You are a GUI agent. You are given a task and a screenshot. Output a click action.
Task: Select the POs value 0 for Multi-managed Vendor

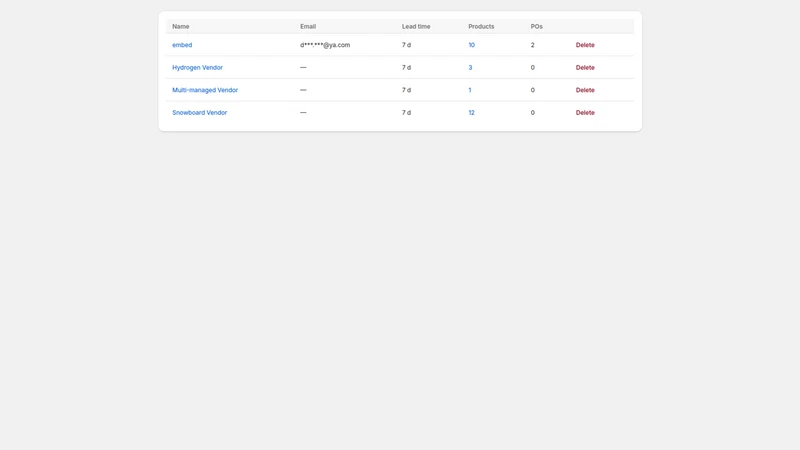click(532, 90)
